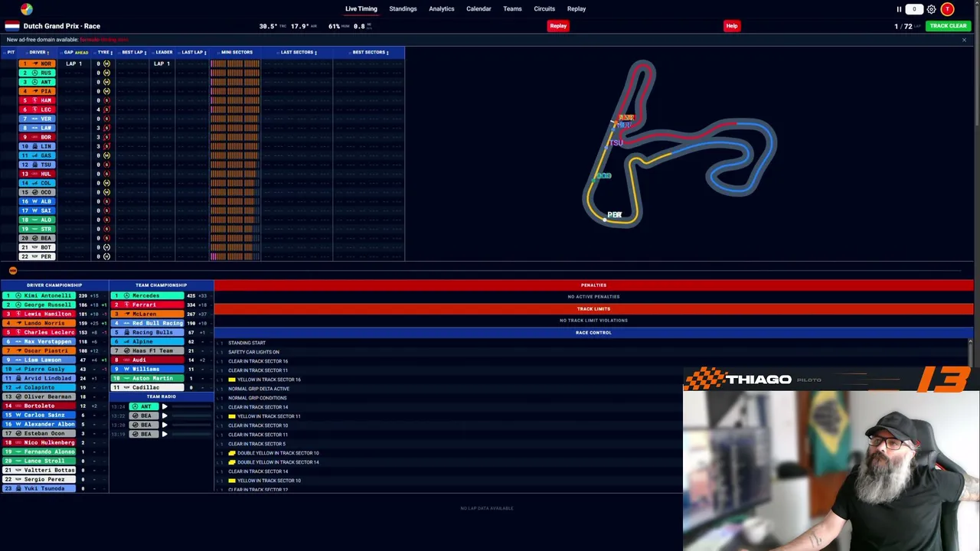
Task: Click PER hard tyre compound icon
Action: coord(106,256)
